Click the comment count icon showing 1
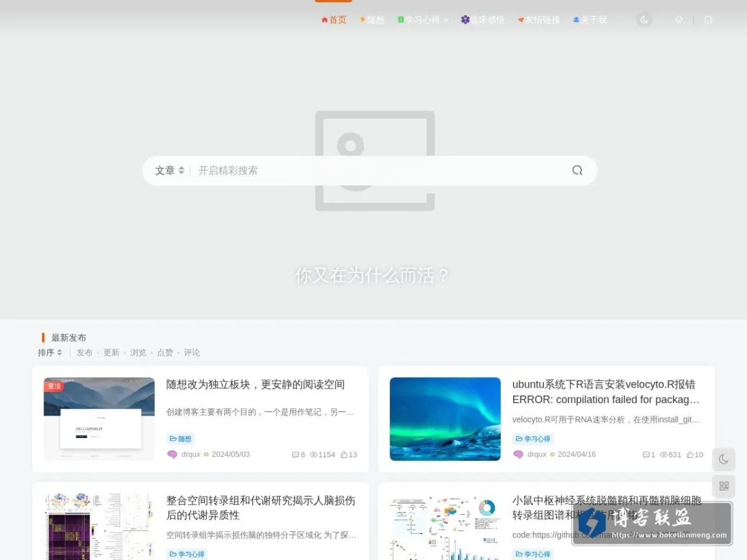 click(646, 455)
